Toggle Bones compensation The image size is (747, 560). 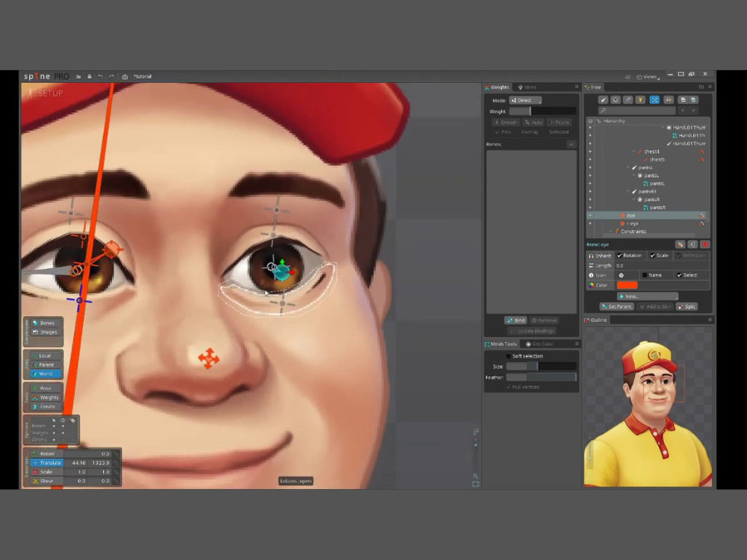click(46, 323)
